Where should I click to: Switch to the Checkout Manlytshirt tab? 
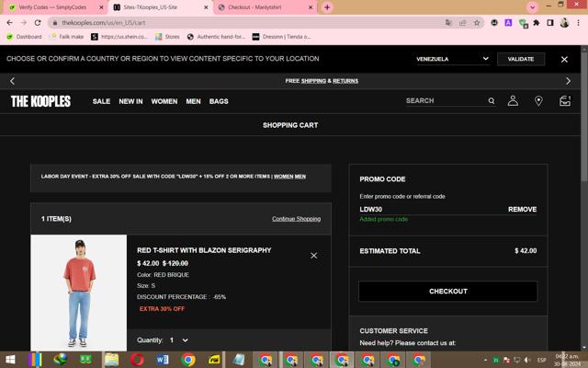(x=255, y=7)
